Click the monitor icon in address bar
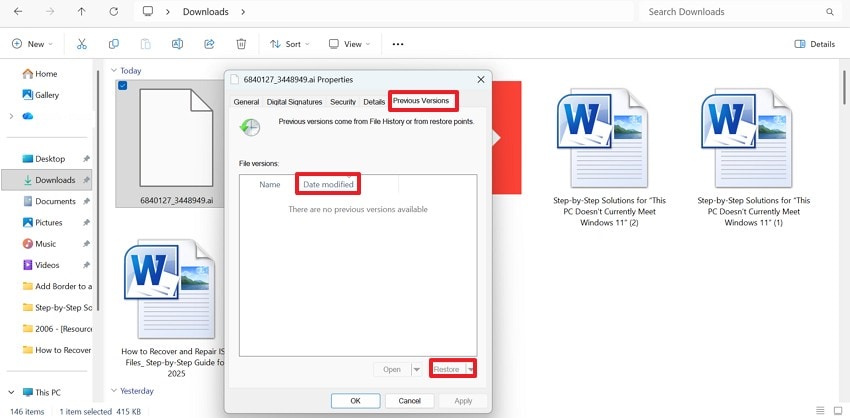This screenshot has height=418, width=850. pyautogui.click(x=147, y=11)
